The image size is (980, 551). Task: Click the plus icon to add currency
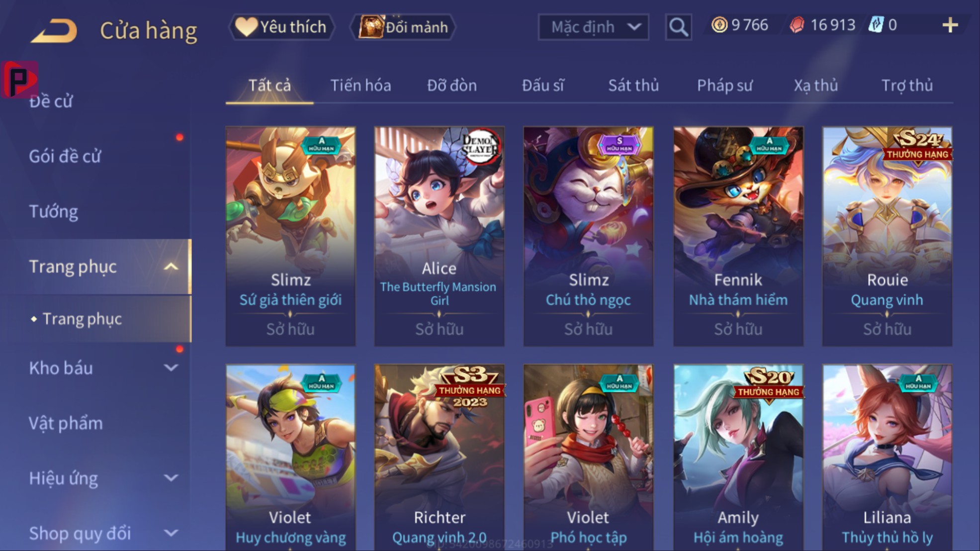point(950,25)
